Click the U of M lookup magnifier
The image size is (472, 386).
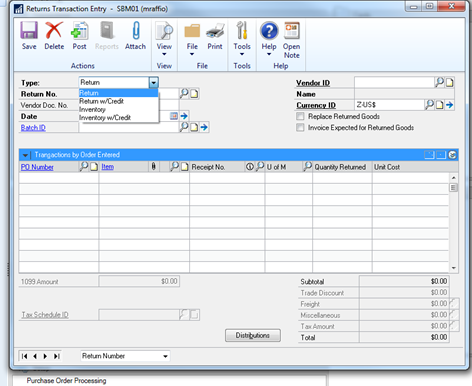(307, 167)
